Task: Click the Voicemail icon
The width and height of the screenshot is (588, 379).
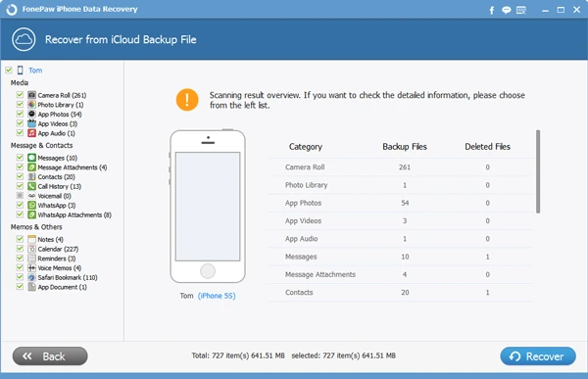Action: coord(32,196)
